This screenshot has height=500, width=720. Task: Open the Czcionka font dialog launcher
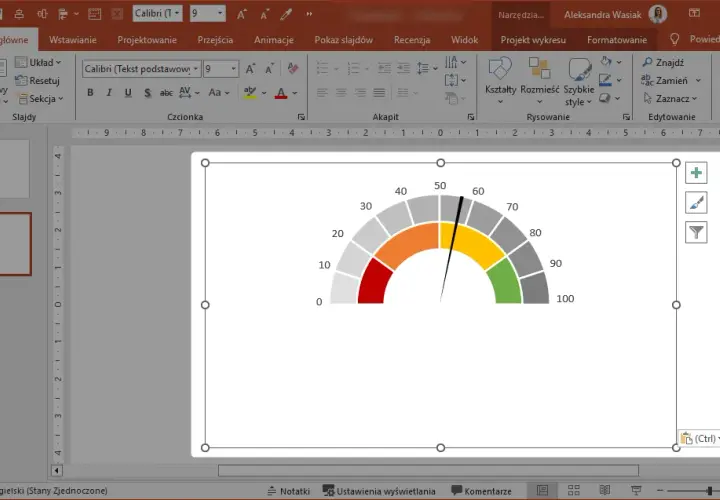tap(301, 117)
